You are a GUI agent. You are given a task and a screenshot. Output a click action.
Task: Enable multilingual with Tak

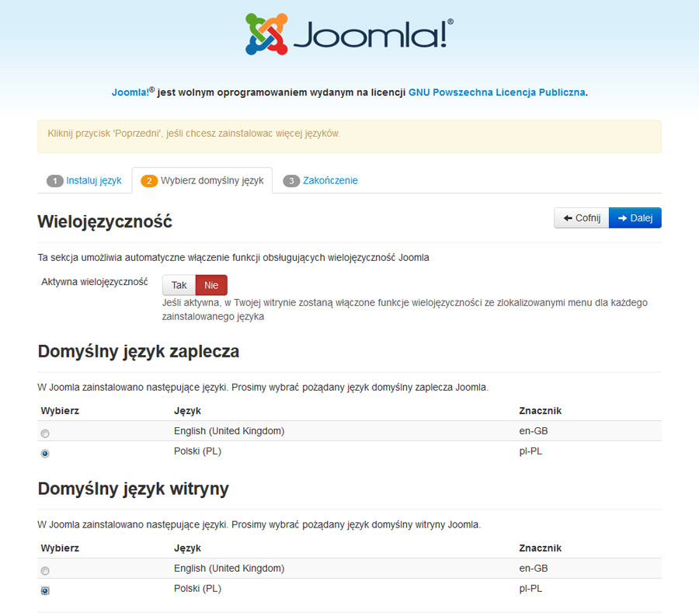pos(179,285)
